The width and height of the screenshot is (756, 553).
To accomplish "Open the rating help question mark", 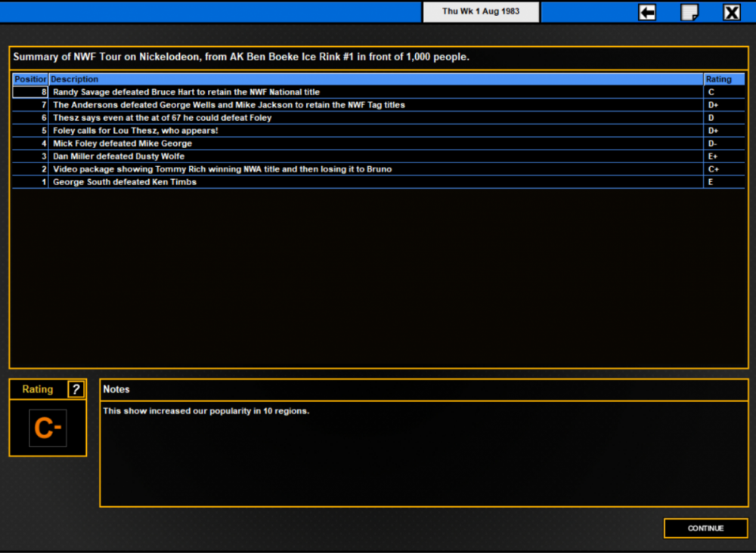I will [76, 389].
